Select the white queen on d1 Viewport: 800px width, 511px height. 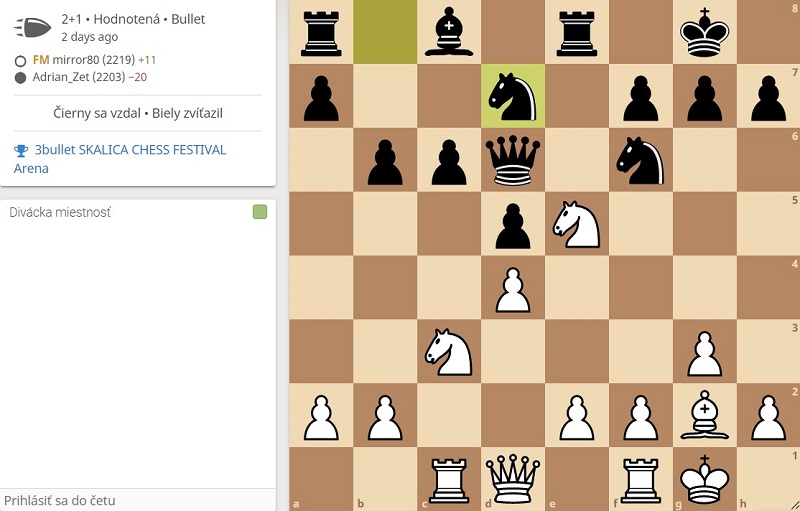coord(513,480)
